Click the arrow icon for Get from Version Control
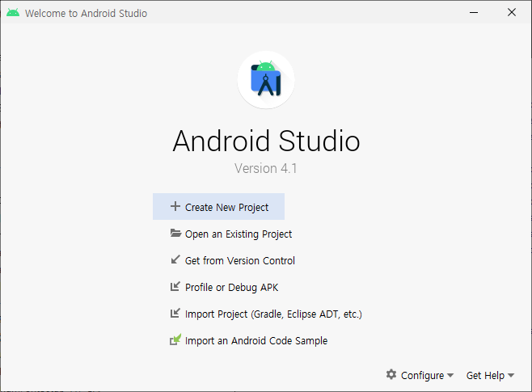532x392 pixels. coord(175,259)
